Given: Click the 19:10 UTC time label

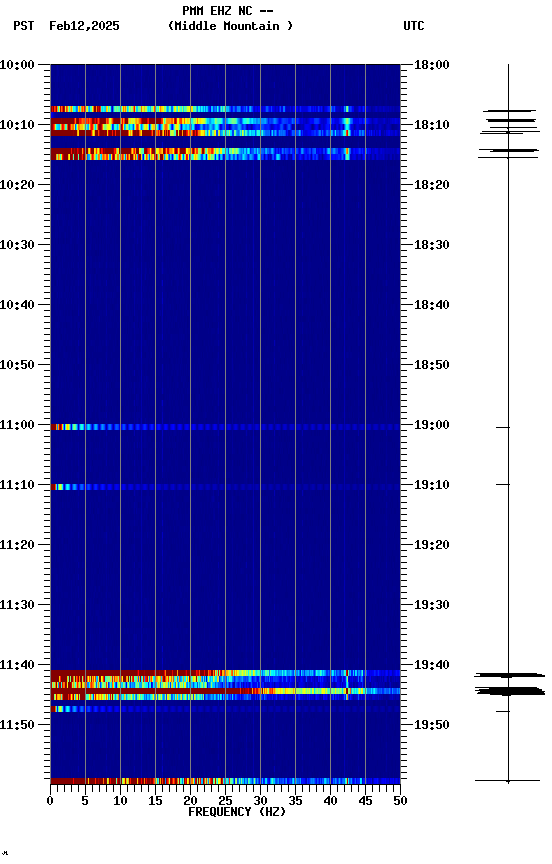Looking at the screenshot, I should pos(432,485).
